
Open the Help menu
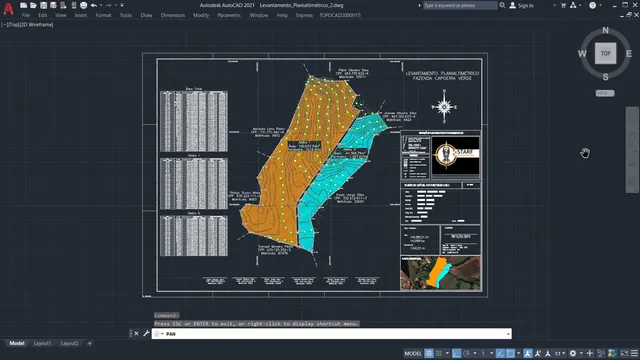pyautogui.click(x=282, y=15)
